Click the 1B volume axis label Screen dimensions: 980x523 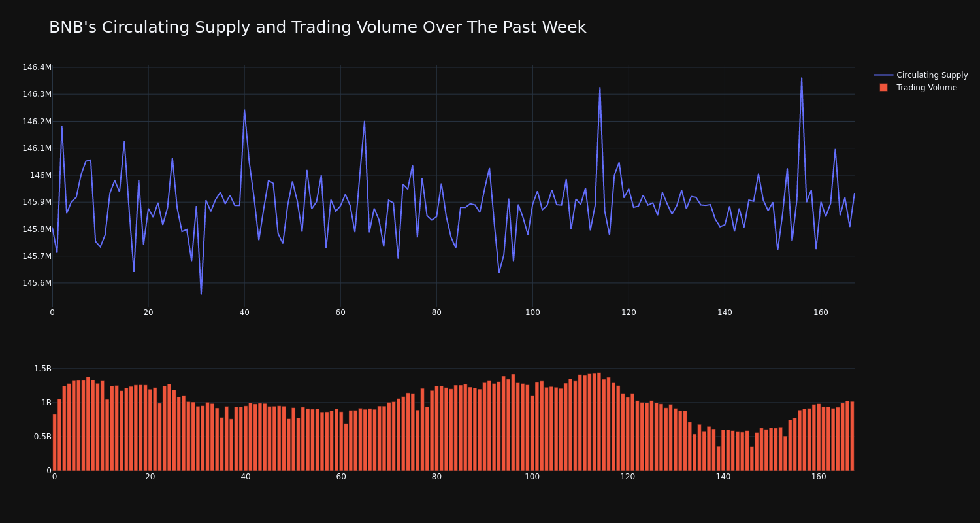tap(46, 403)
